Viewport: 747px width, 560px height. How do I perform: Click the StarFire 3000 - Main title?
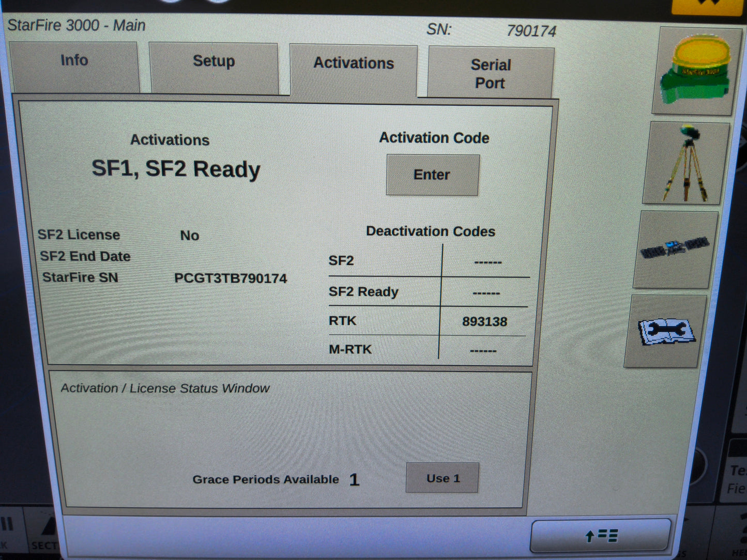click(77, 25)
